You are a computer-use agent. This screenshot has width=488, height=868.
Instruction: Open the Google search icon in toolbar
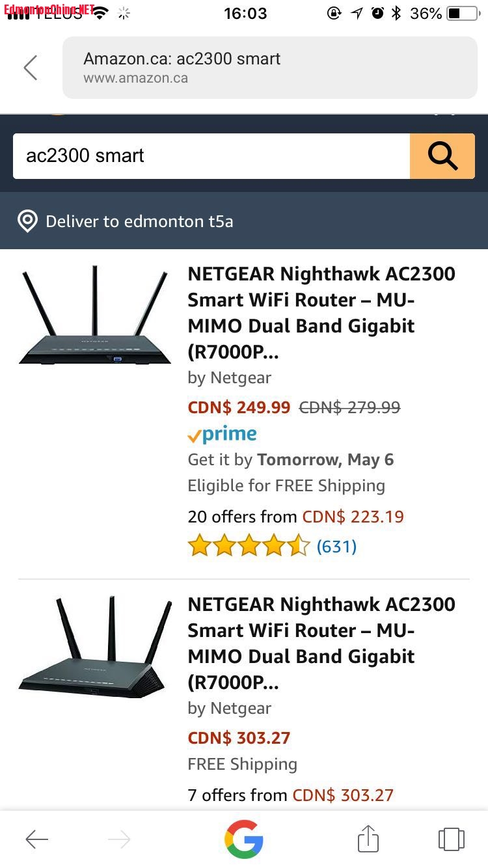pos(244,839)
